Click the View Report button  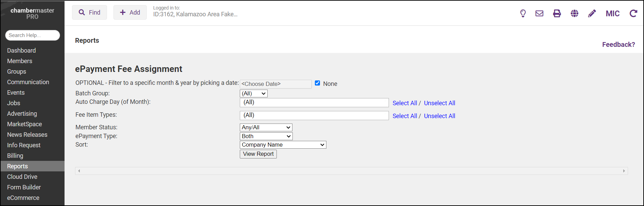[258, 154]
